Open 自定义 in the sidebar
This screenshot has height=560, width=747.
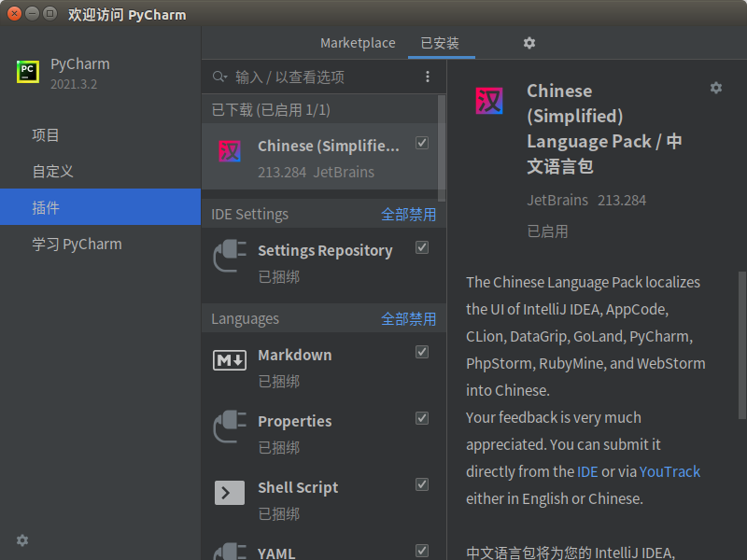[x=100, y=172]
